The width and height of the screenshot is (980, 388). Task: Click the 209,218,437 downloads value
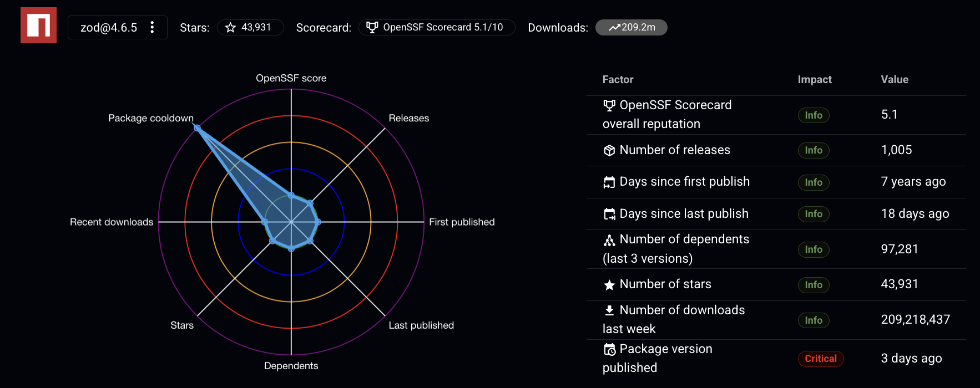point(916,320)
